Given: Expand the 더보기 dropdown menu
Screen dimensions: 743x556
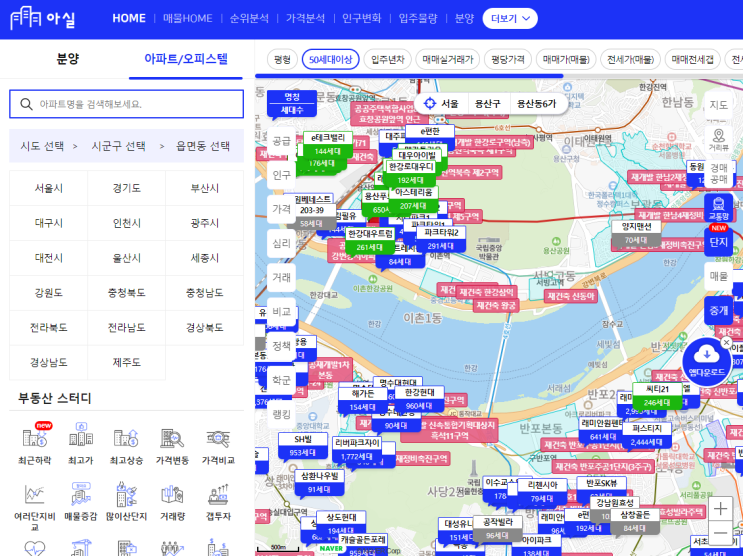Looking at the screenshot, I should pos(510,18).
